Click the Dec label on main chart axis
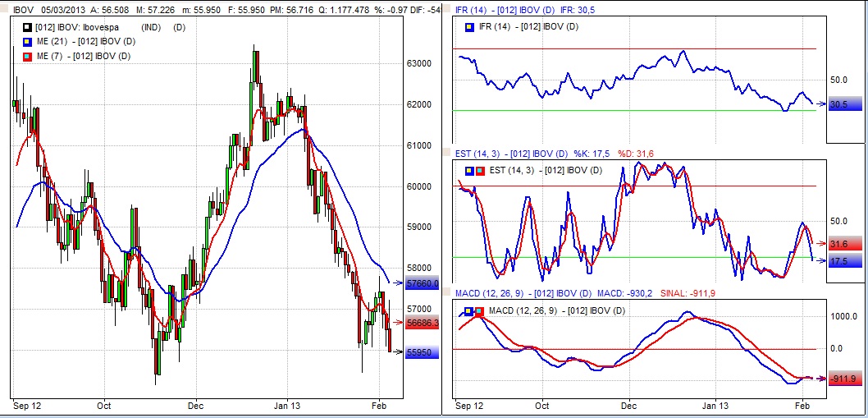868x418 pixels. click(195, 406)
